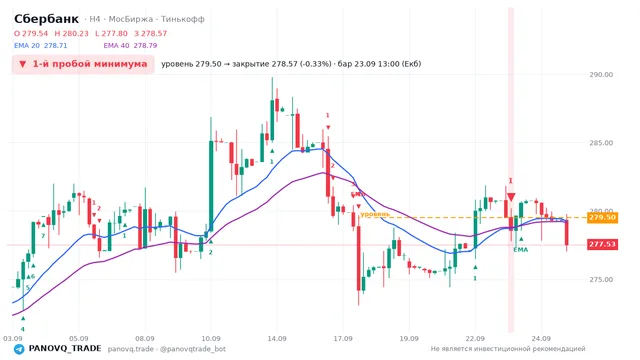The width and height of the screenshot is (640, 360).
Task: Click the H4 timeframe label
Action: click(95, 19)
